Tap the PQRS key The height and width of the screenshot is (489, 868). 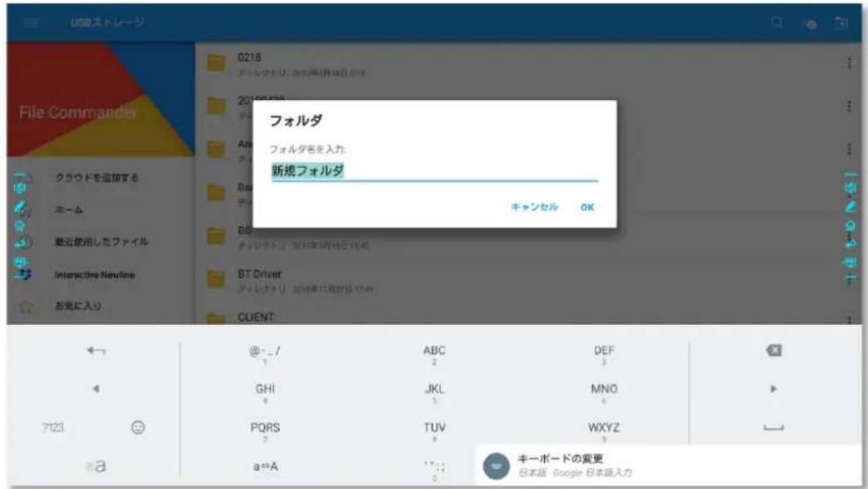[x=265, y=432]
